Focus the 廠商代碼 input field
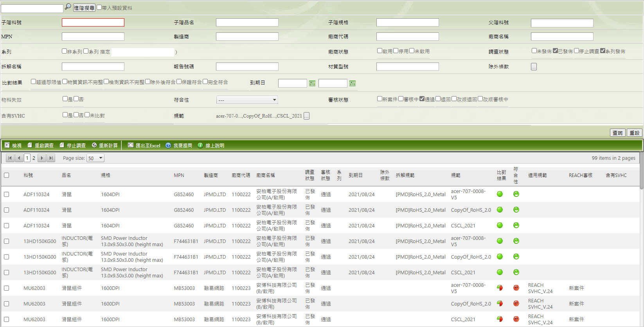 (x=408, y=37)
